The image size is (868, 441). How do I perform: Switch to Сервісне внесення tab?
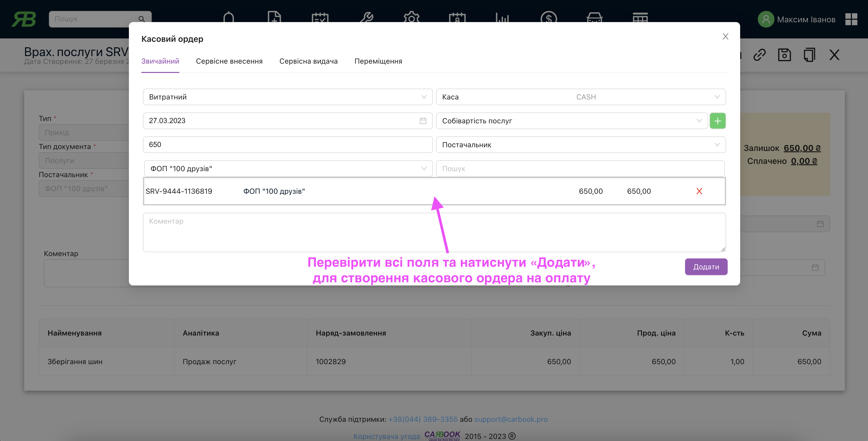point(229,61)
